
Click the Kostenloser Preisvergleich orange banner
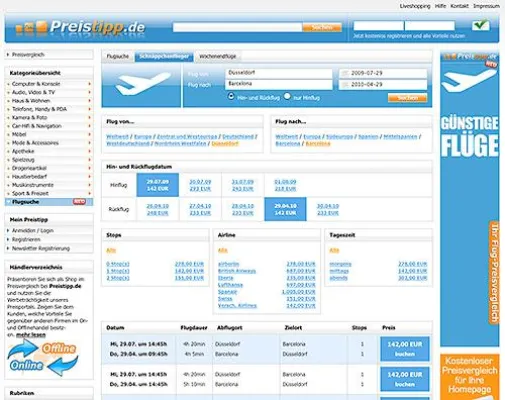(470, 377)
